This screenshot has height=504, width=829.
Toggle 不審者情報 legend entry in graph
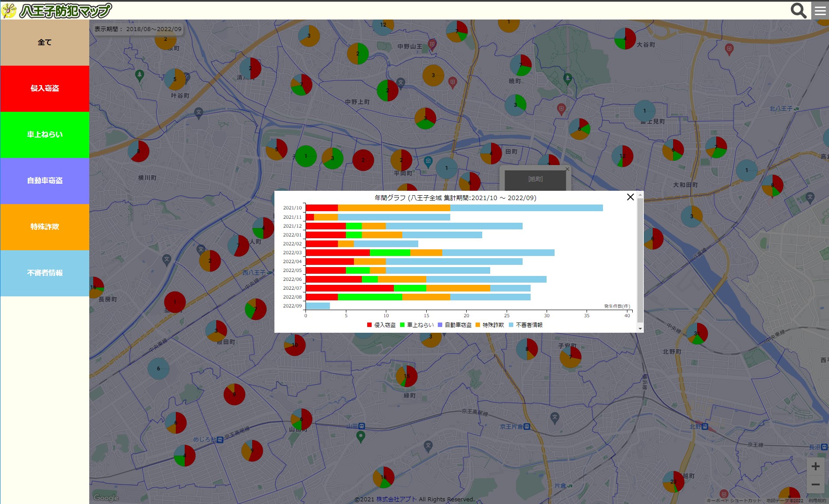click(x=526, y=325)
